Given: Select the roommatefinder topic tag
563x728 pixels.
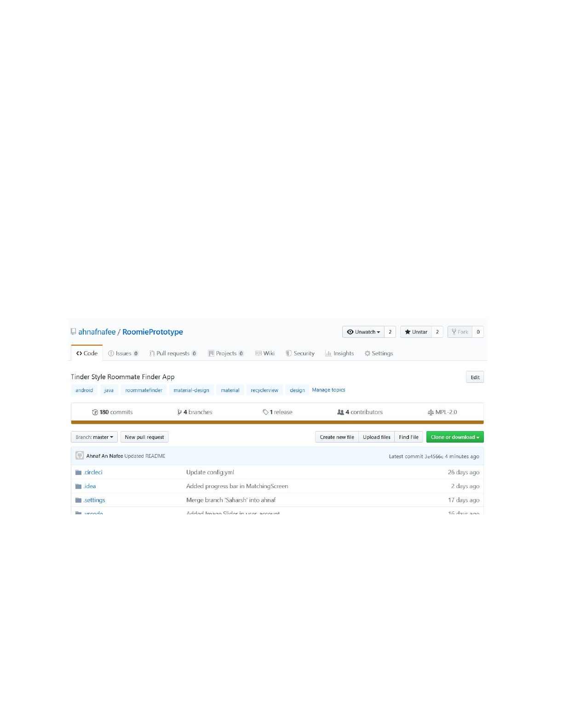Looking at the screenshot, I should 144,390.
